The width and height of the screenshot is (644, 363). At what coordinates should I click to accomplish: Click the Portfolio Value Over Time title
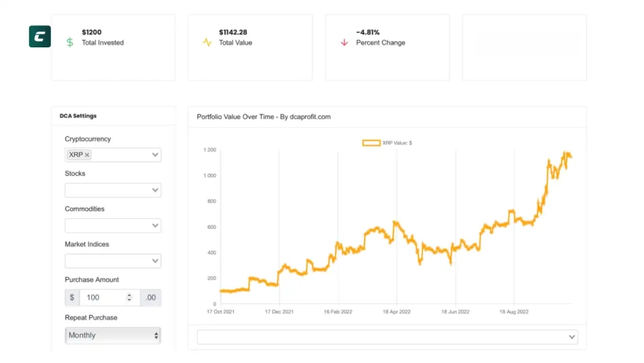pos(264,117)
